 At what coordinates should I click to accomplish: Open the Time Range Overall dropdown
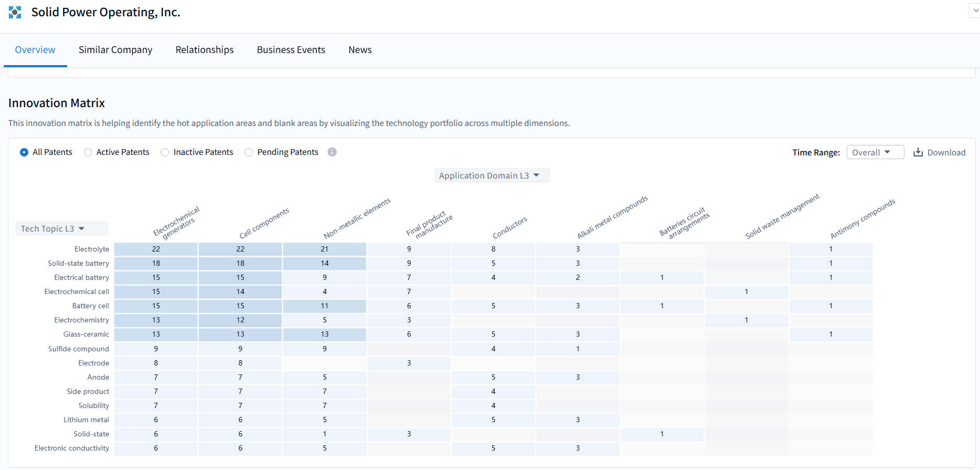875,152
